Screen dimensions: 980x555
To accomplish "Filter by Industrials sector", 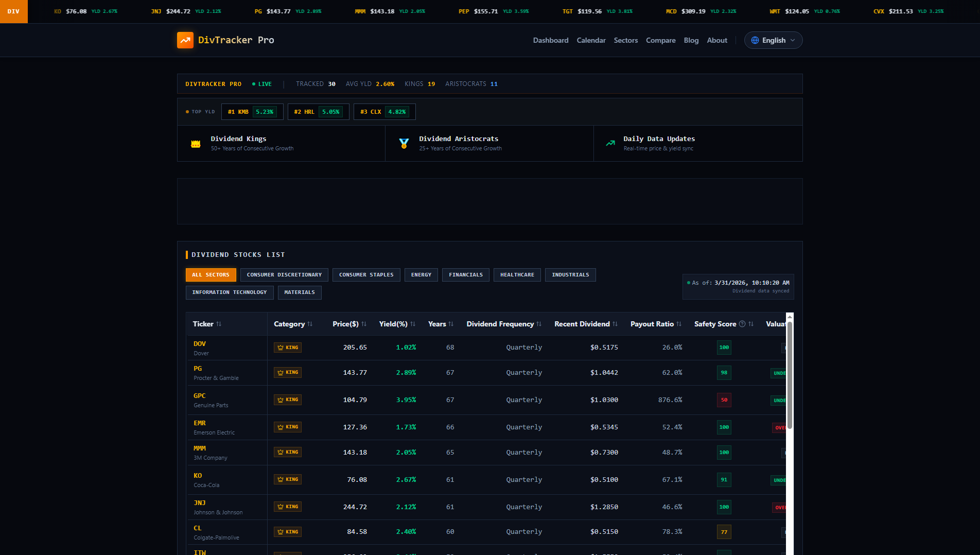I will coord(570,275).
